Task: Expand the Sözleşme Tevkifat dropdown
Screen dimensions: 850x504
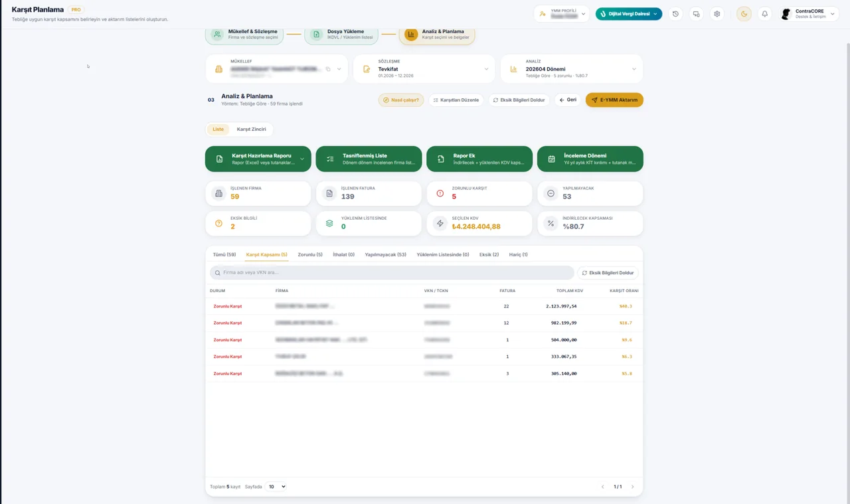Action: click(x=424, y=69)
